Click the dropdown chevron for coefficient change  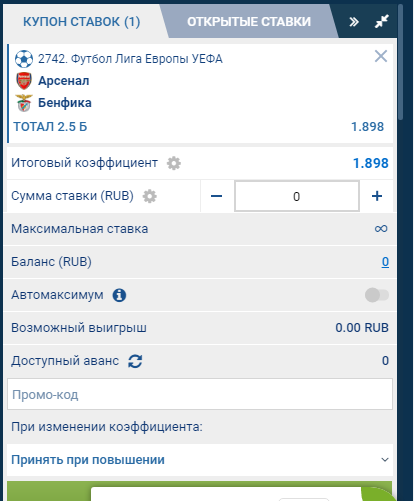tap(385, 460)
